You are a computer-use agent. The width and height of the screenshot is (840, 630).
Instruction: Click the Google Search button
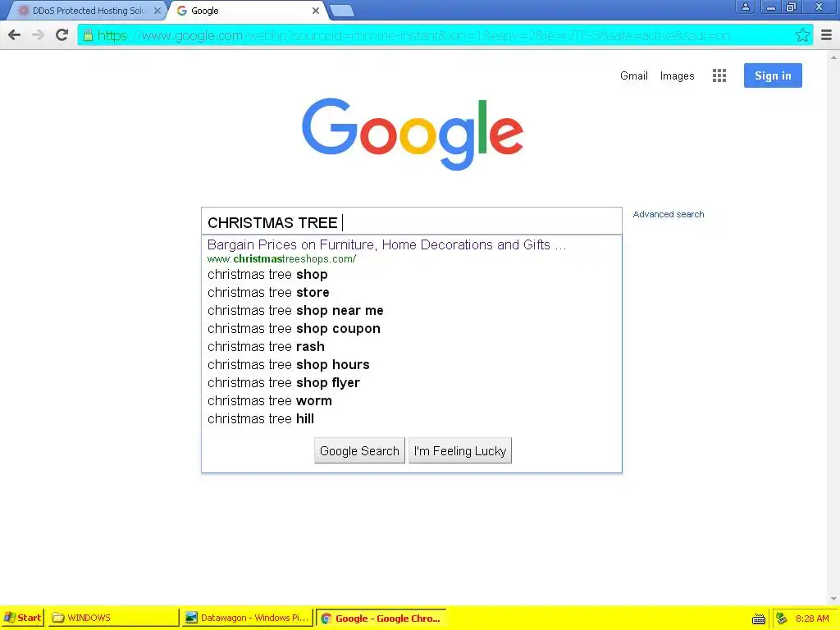[x=359, y=450]
